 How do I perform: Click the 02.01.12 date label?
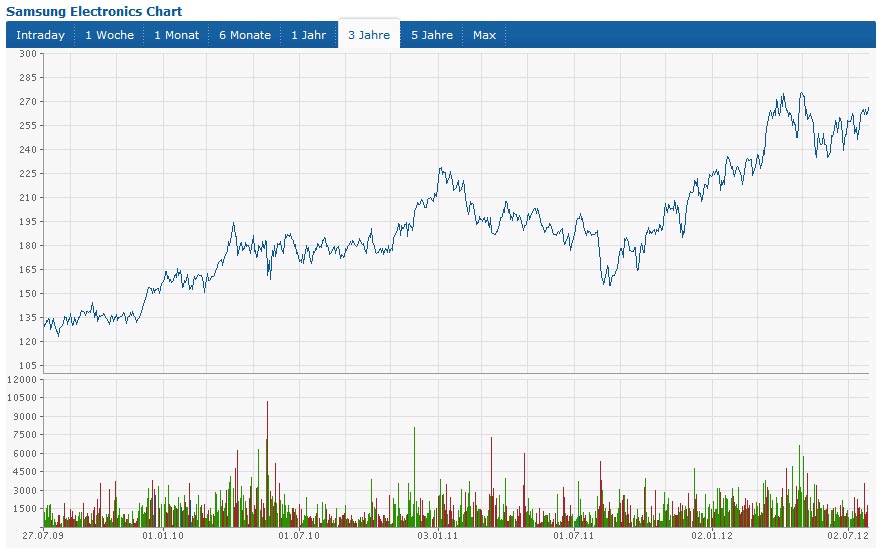click(x=713, y=537)
